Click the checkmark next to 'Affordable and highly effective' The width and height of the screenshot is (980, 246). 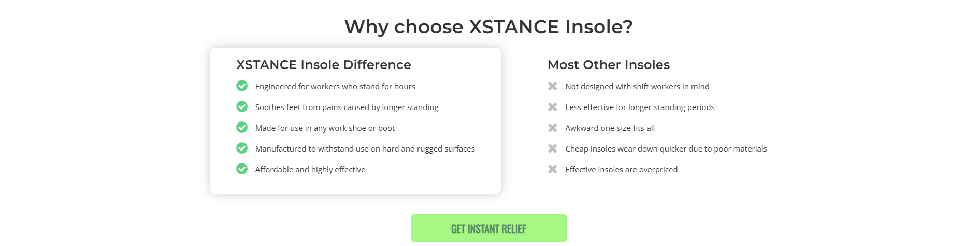(x=242, y=169)
